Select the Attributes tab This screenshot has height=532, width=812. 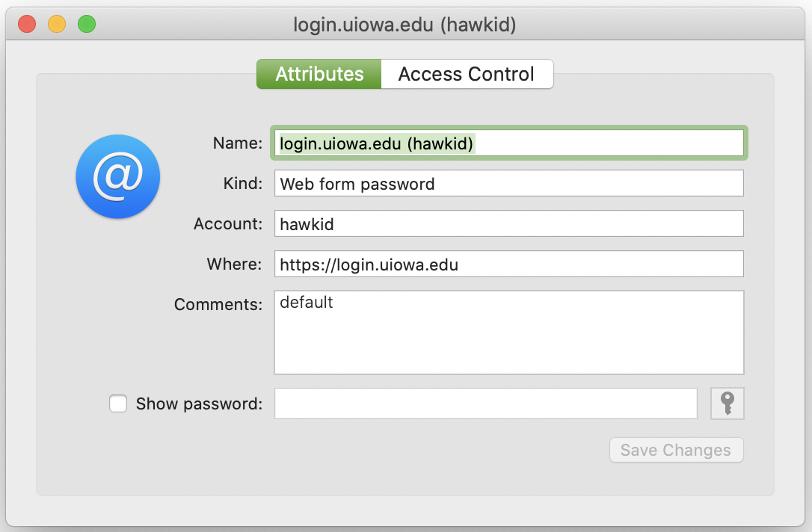[319, 74]
